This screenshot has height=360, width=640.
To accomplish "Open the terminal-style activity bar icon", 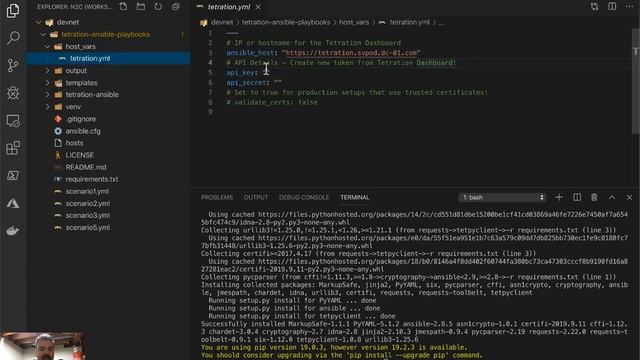I will [x=13, y=176].
